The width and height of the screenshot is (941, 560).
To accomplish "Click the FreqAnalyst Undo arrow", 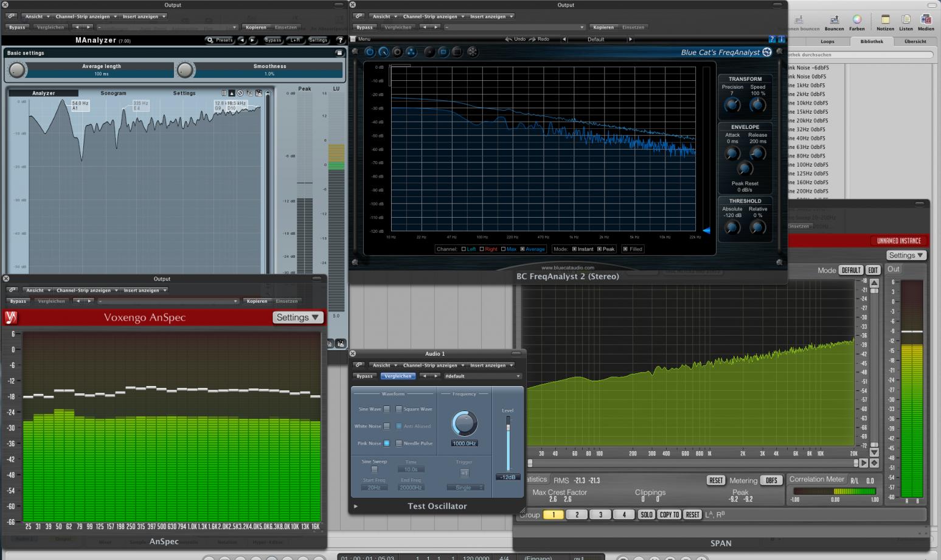I will click(509, 39).
